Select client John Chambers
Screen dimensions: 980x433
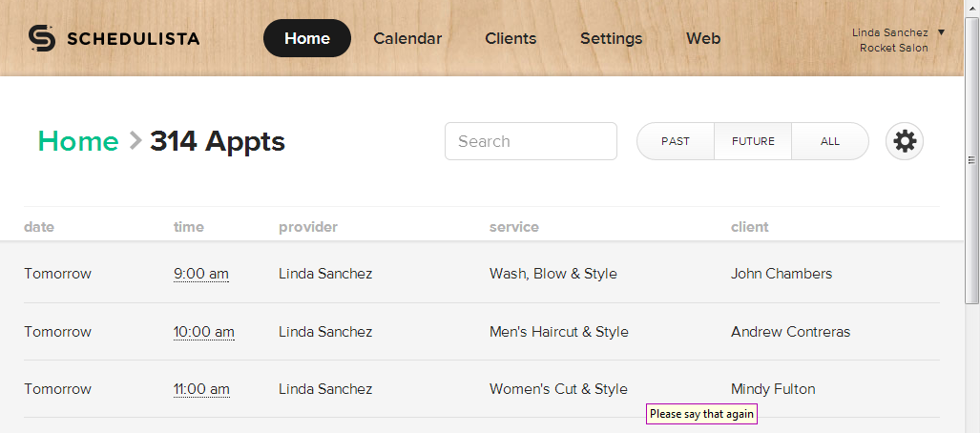782,274
